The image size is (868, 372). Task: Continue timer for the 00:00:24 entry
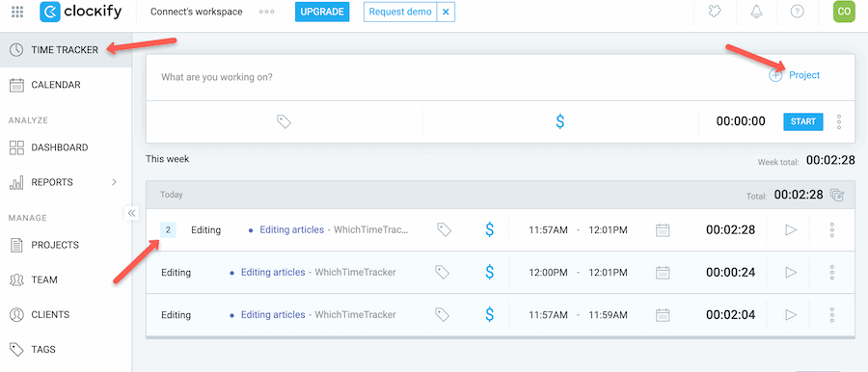point(791,273)
